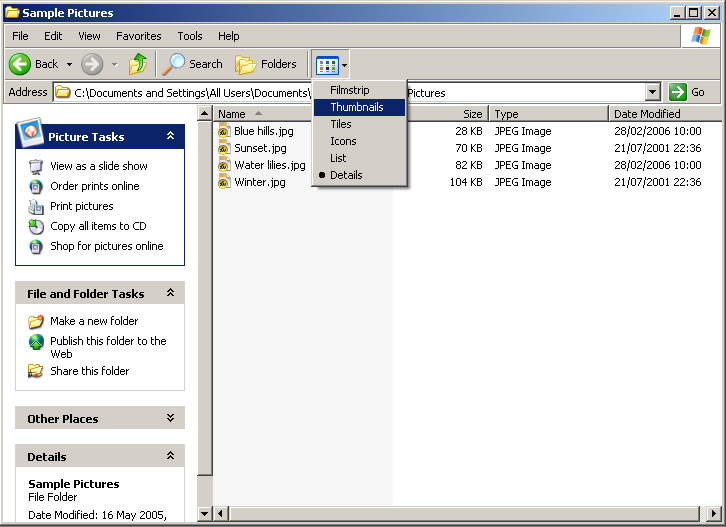The width and height of the screenshot is (726, 527).
Task: Click the Up folder icon
Action: [x=138, y=64]
